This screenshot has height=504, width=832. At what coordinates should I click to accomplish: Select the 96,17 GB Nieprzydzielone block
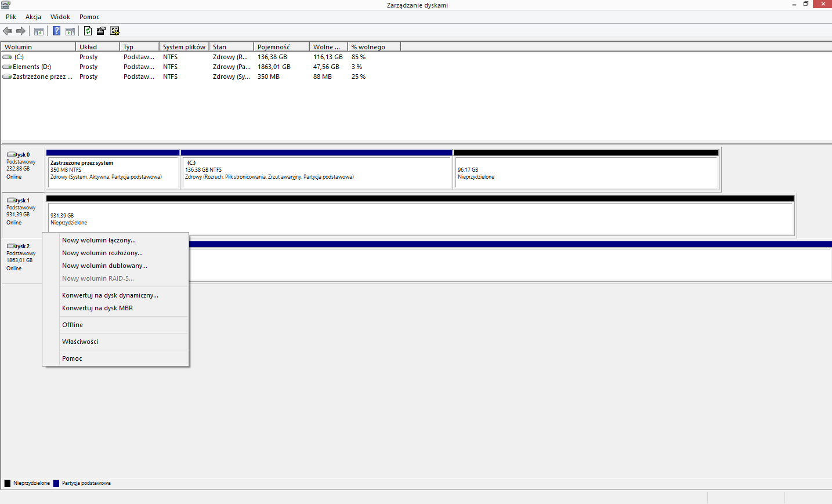[x=586, y=169]
